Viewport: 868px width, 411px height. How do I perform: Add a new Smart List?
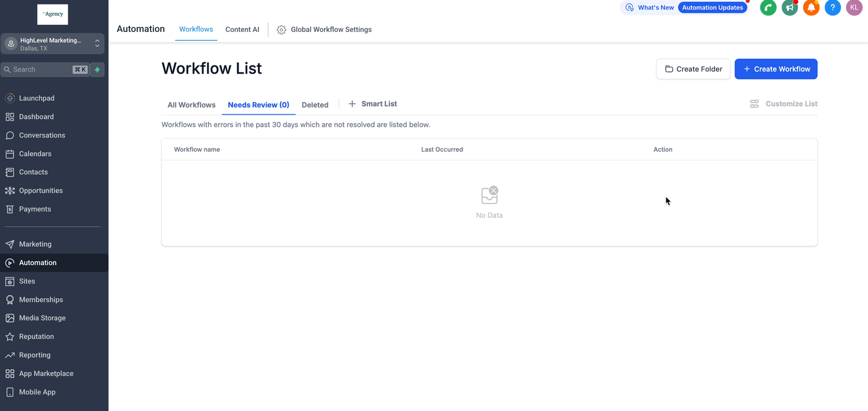(x=373, y=104)
